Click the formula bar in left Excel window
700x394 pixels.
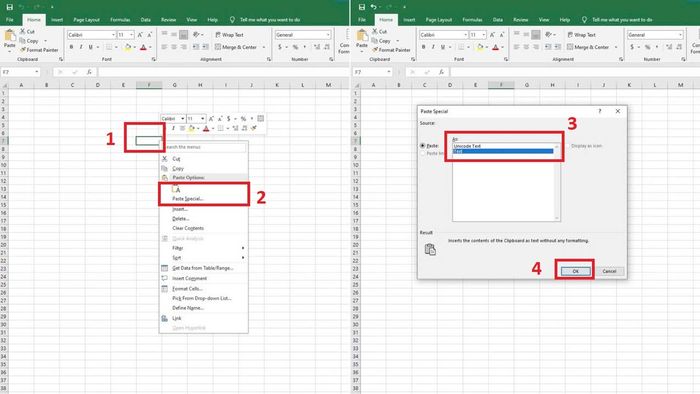223,72
